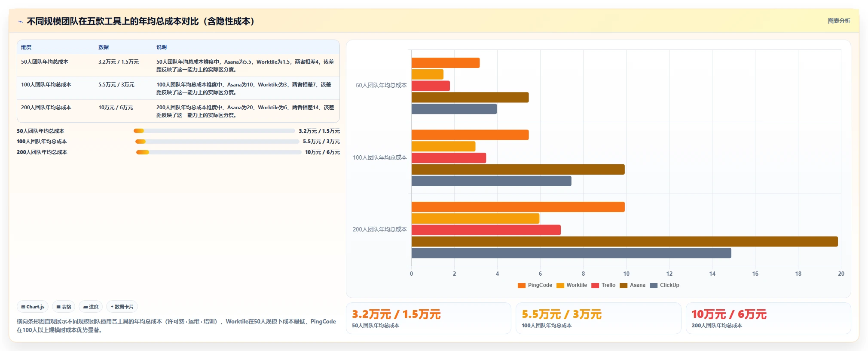Click the 200人团队年均总成本 label in the progress list

coord(42,152)
